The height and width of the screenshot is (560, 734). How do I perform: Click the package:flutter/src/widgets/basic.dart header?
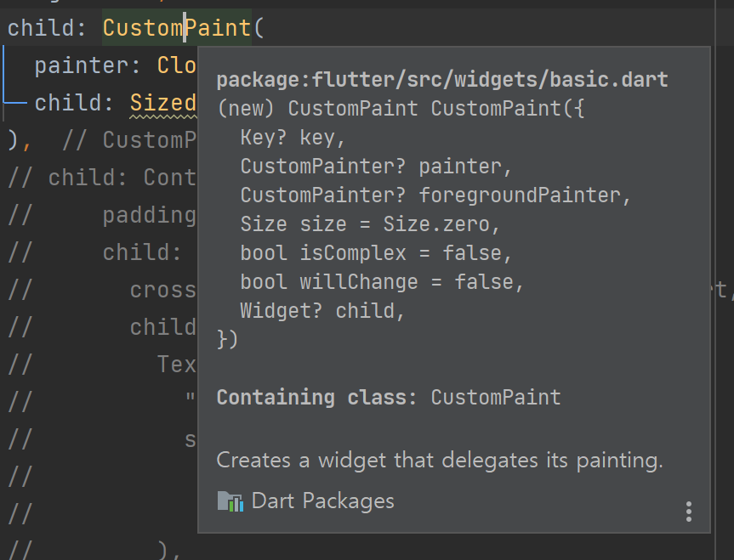[442, 80]
